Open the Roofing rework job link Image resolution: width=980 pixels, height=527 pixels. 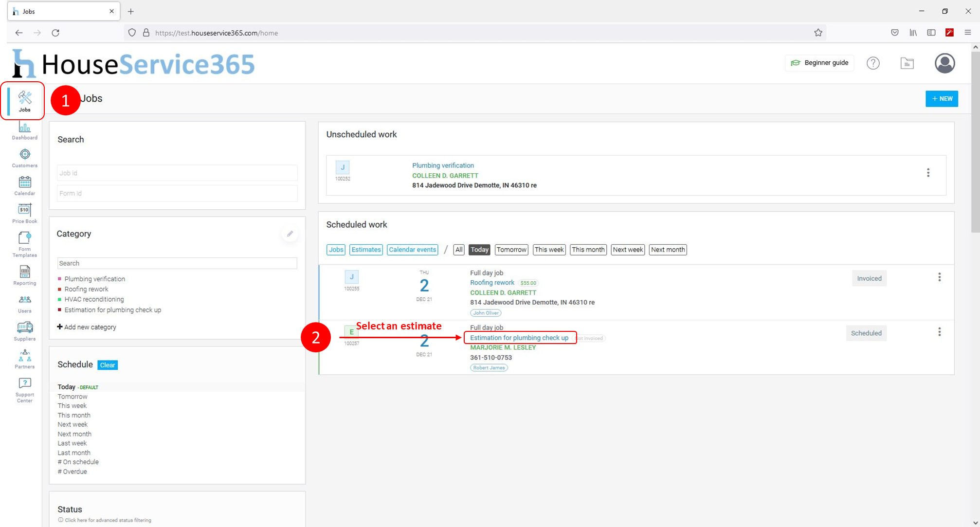[492, 283]
